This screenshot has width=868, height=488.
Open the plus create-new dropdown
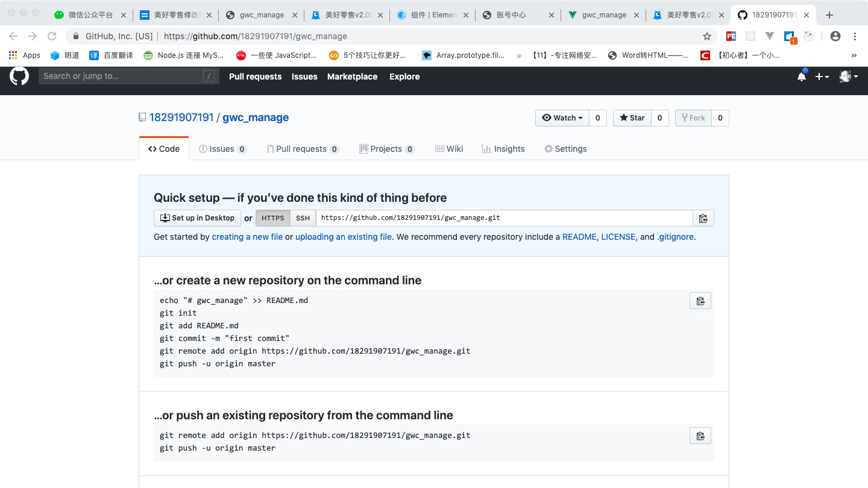click(x=822, y=77)
